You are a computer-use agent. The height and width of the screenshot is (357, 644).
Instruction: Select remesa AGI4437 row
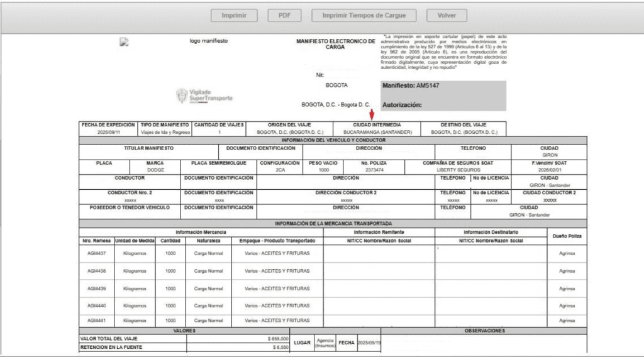pos(96,253)
